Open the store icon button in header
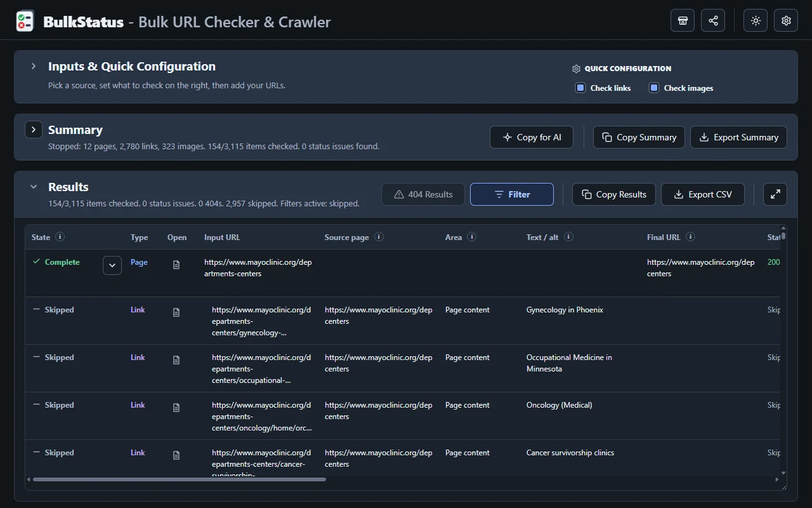This screenshot has height=508, width=812. [683, 20]
